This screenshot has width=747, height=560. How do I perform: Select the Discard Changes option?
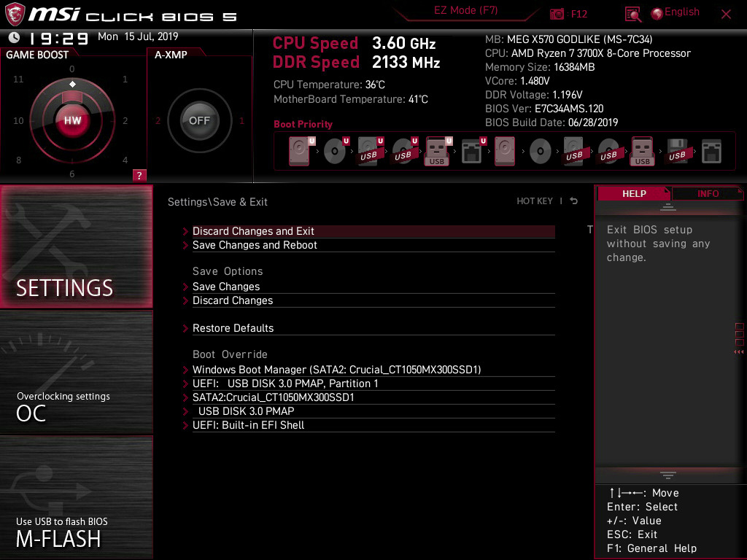pos(373,300)
